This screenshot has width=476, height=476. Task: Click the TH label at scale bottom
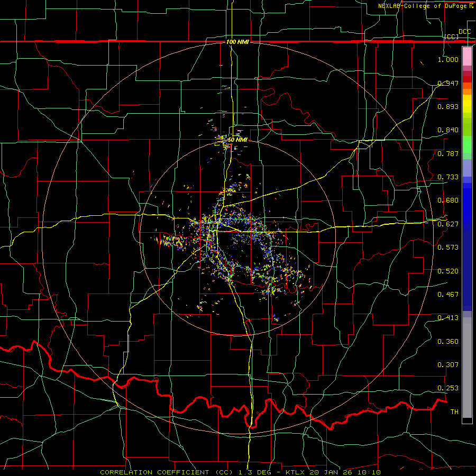454,412
